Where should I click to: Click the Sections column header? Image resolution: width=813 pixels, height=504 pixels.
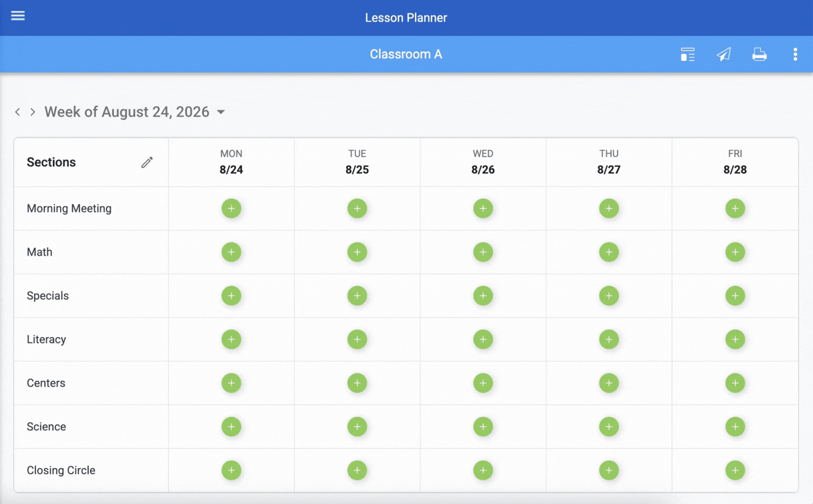point(51,162)
